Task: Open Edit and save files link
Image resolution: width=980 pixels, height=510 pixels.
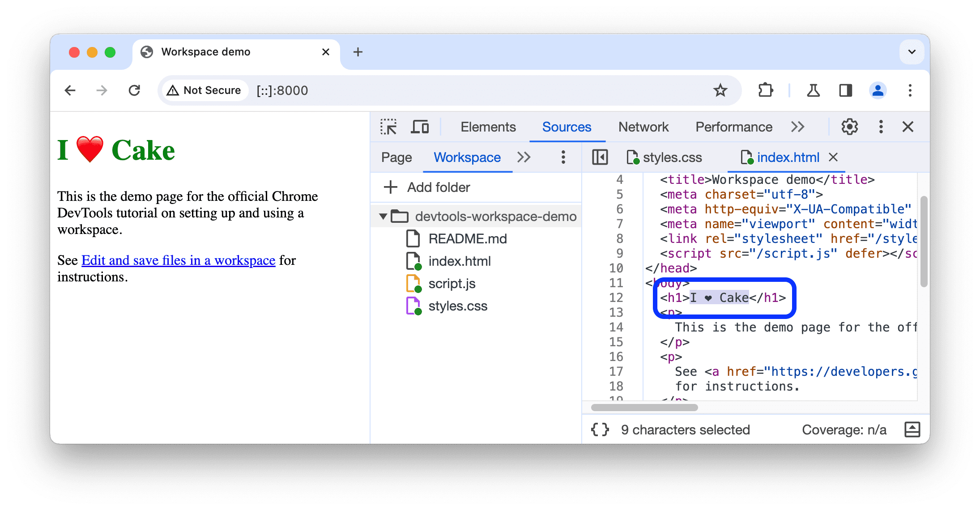Action: click(178, 259)
